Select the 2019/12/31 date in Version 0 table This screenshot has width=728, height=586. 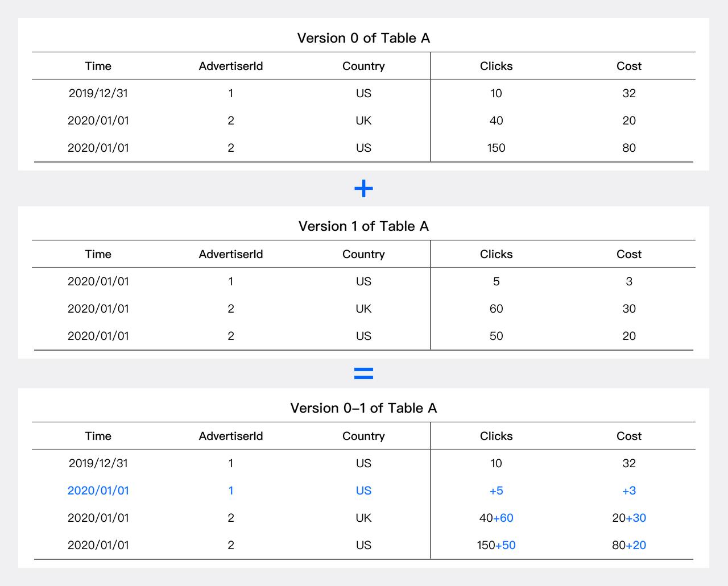point(98,93)
